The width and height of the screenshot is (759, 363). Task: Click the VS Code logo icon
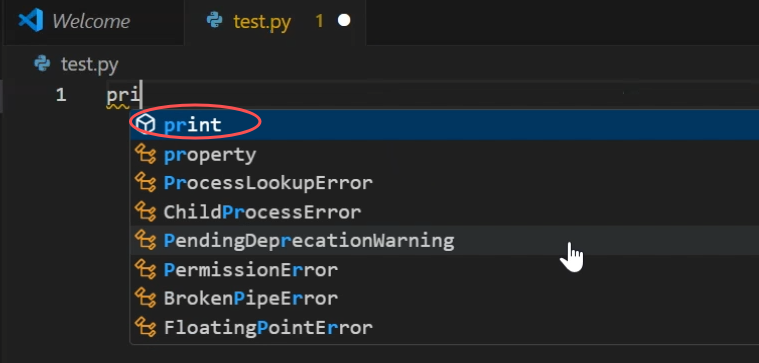[30, 20]
